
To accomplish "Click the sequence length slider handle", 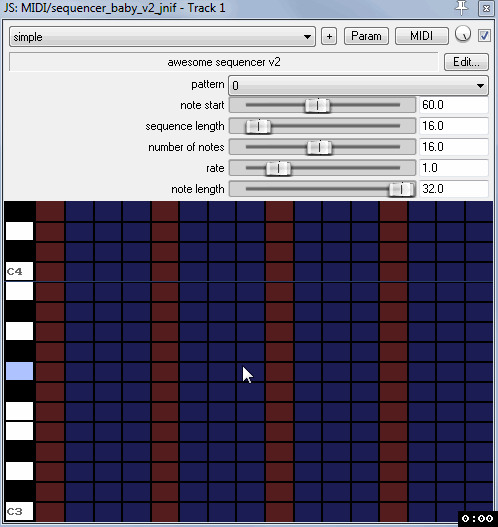I will click(258, 127).
